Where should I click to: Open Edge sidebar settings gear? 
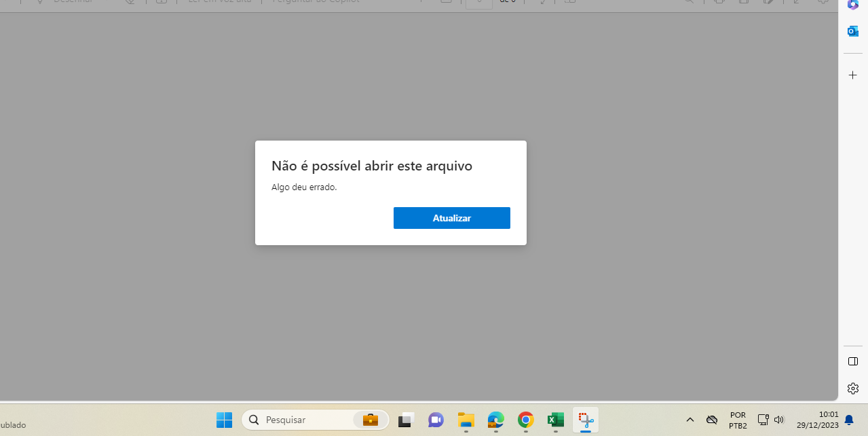pos(853,388)
